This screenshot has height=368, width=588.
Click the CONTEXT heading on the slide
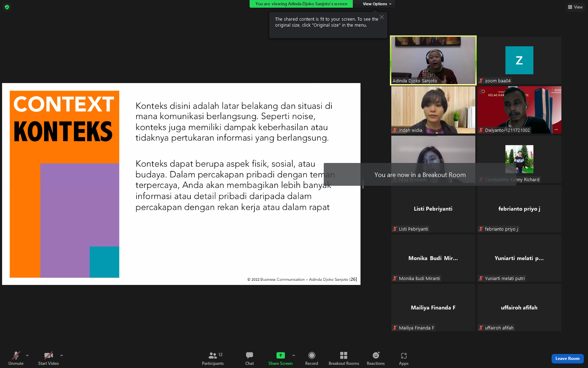point(64,104)
